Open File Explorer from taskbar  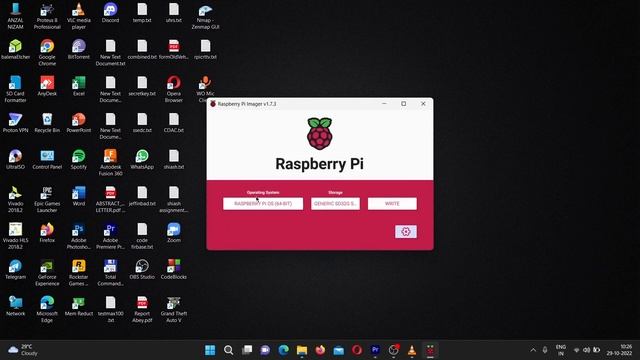click(302, 350)
